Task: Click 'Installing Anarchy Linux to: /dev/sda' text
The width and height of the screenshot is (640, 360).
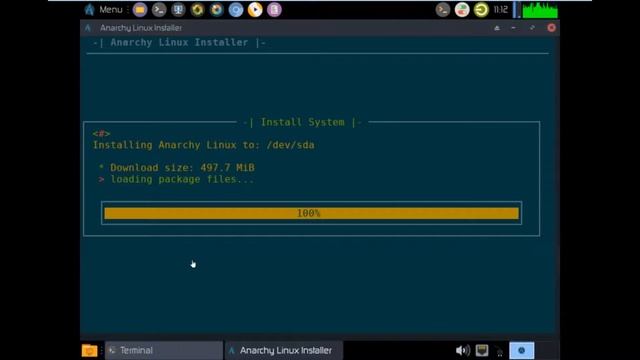Action: (x=203, y=145)
